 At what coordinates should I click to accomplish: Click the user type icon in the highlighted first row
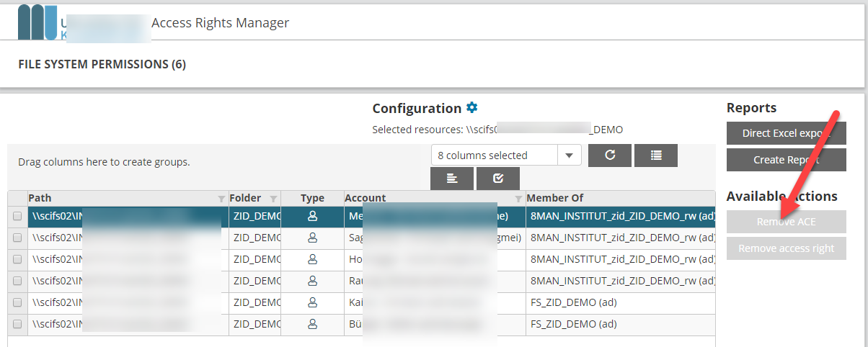(312, 215)
